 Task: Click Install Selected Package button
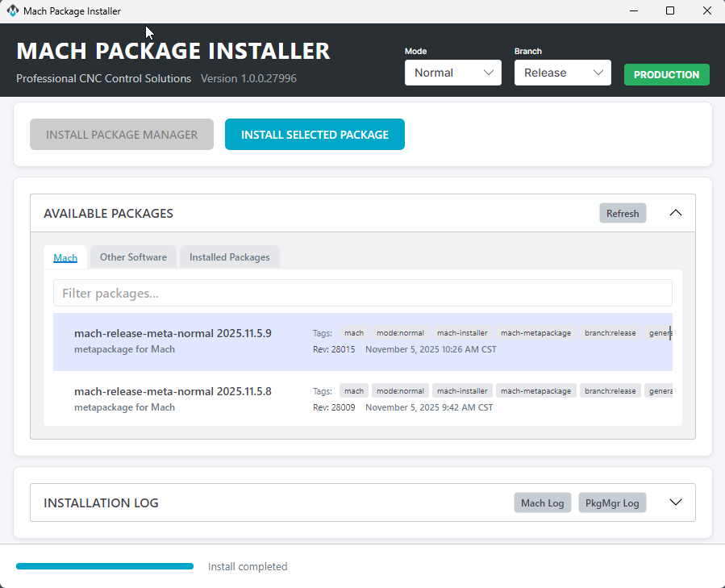click(315, 135)
